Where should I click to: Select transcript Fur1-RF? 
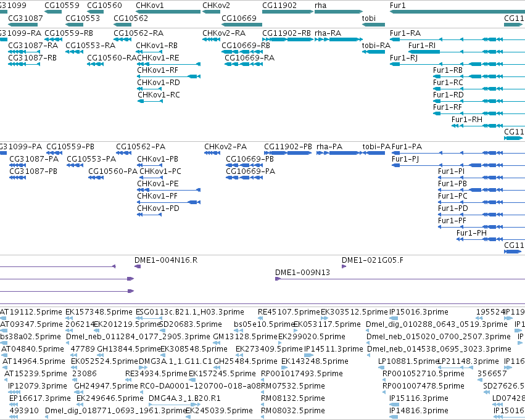tap(447, 107)
